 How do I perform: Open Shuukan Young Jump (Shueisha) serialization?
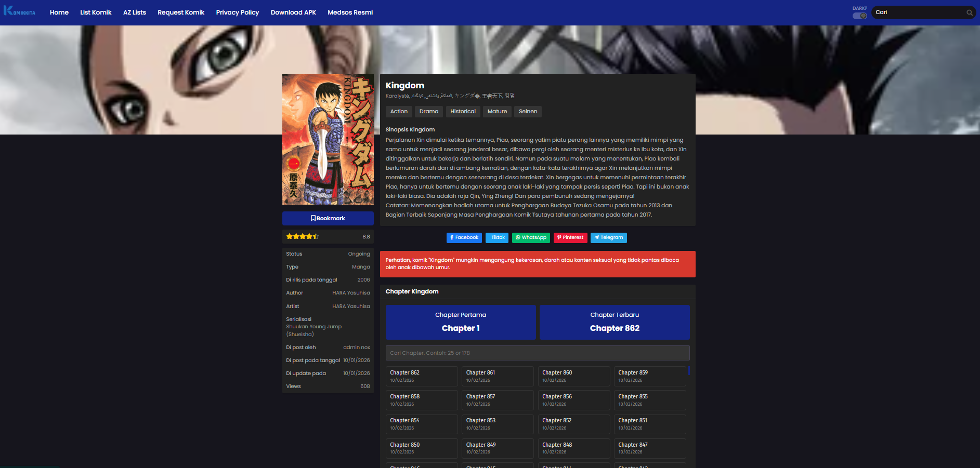(x=313, y=330)
